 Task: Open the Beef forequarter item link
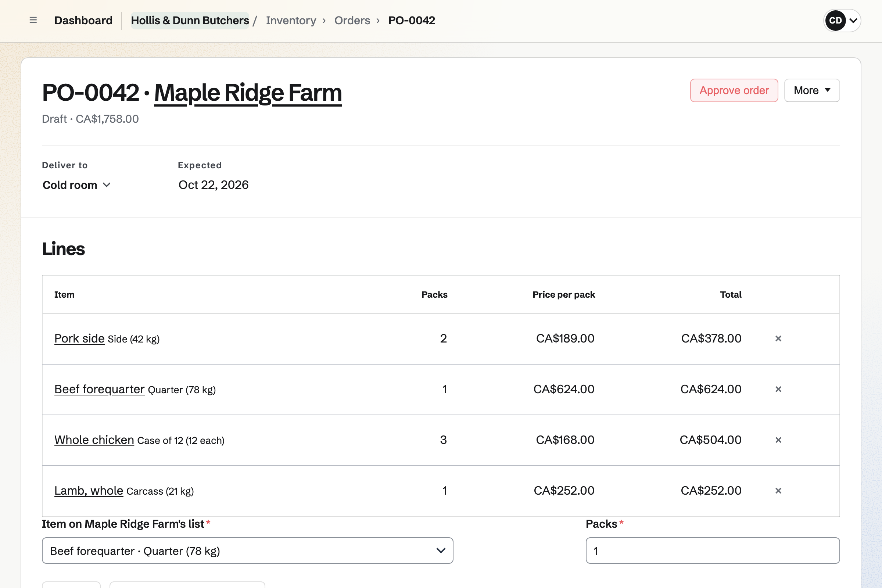tap(99, 389)
